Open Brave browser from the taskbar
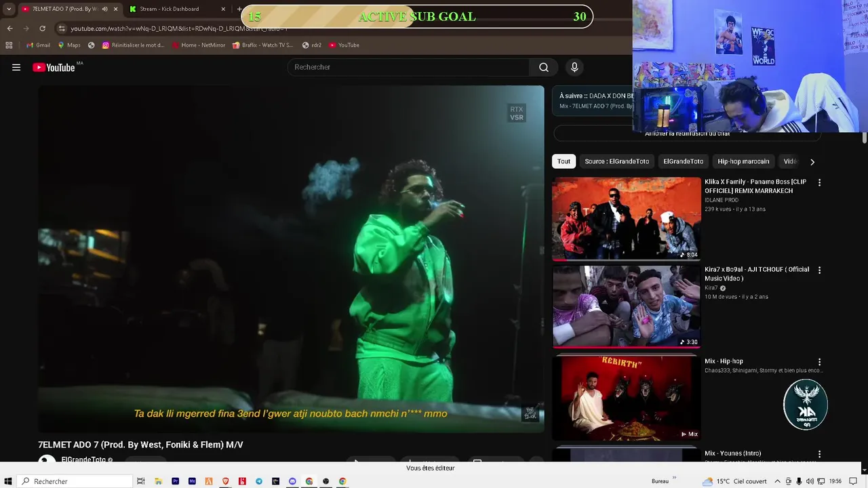 (225, 481)
